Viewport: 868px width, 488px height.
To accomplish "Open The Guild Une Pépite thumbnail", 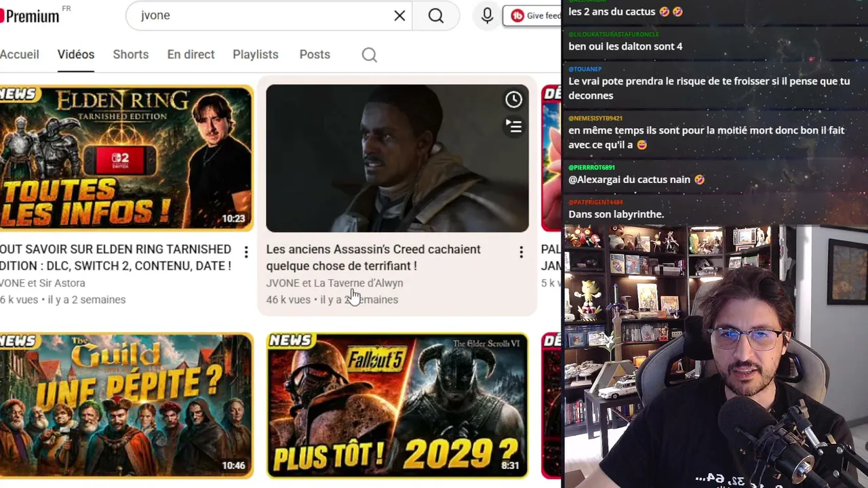I will [126, 405].
